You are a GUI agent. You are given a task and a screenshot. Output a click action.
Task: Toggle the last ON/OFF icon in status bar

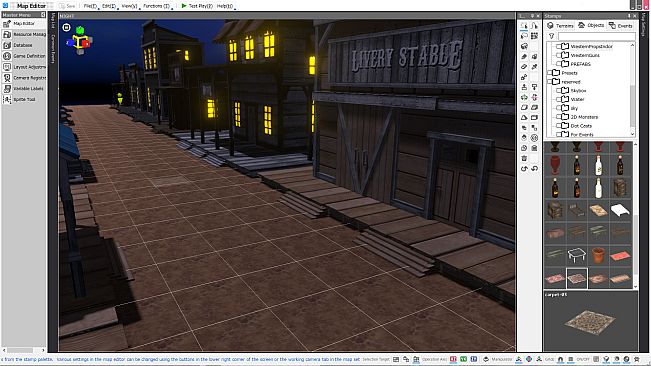click(637, 359)
